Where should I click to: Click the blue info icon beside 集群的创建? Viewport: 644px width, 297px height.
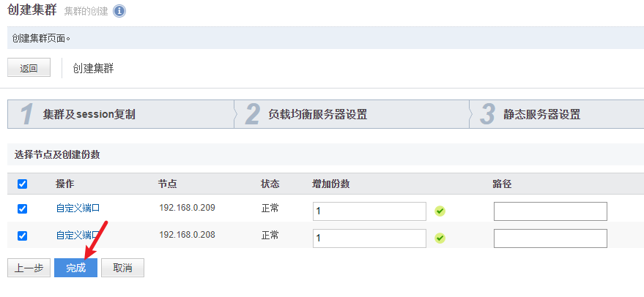[x=119, y=12]
